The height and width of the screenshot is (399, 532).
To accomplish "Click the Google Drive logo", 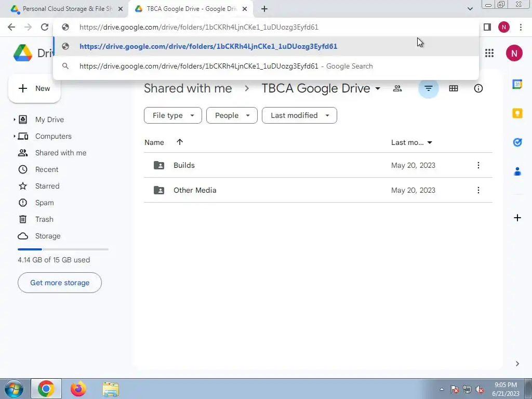I will coord(23,53).
